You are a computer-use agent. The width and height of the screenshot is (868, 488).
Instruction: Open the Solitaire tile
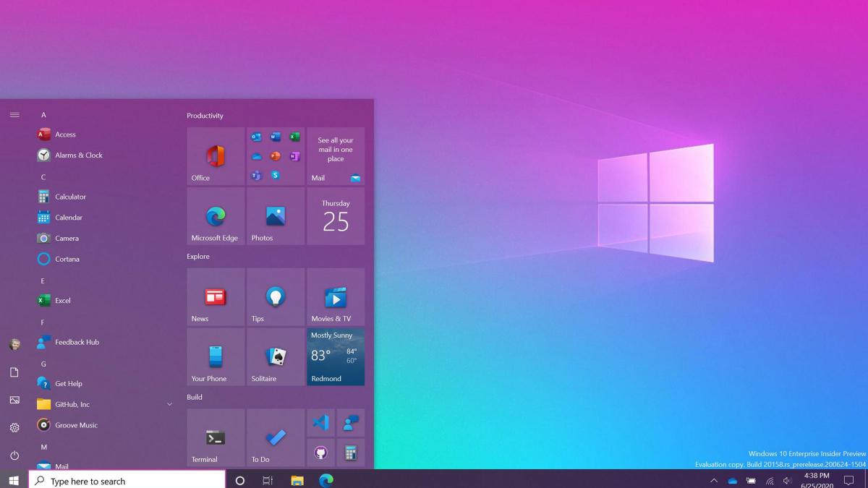(x=275, y=356)
